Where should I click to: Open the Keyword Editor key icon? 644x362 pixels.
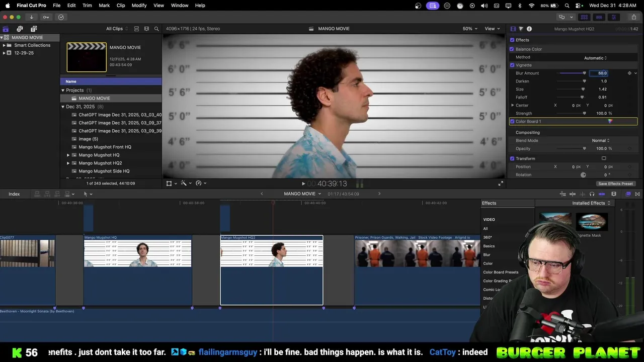[46, 17]
